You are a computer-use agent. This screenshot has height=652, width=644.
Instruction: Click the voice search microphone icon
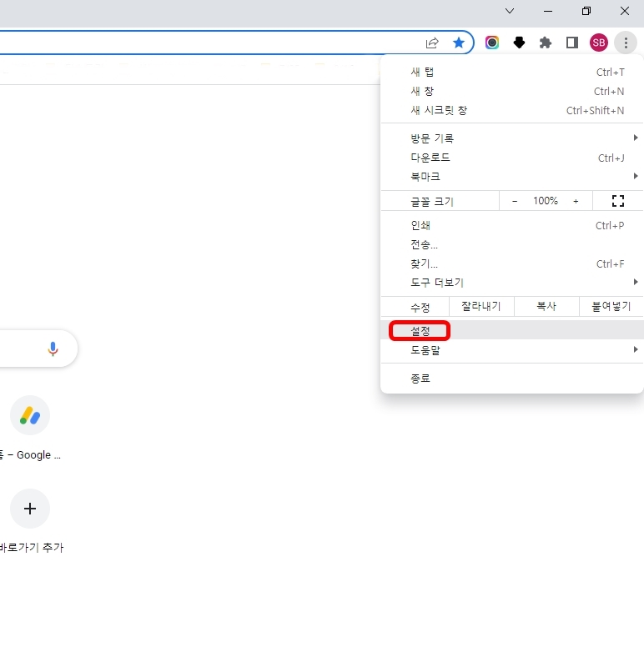(53, 349)
